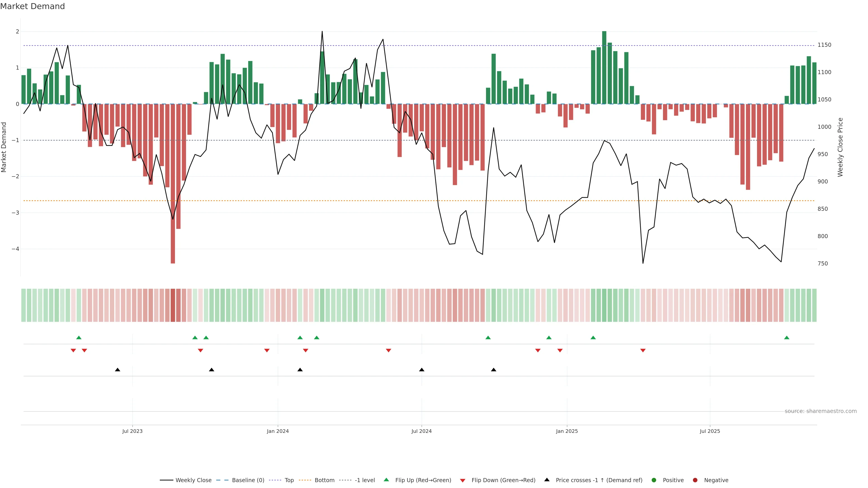Click the rightmost red flip-down marker

[x=643, y=351]
